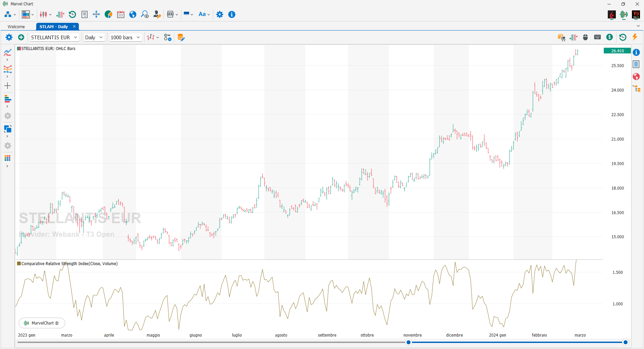The height and width of the screenshot is (349, 644).
Task: Click the T3 broker logo icon
Action: pyautogui.click(x=636, y=14)
